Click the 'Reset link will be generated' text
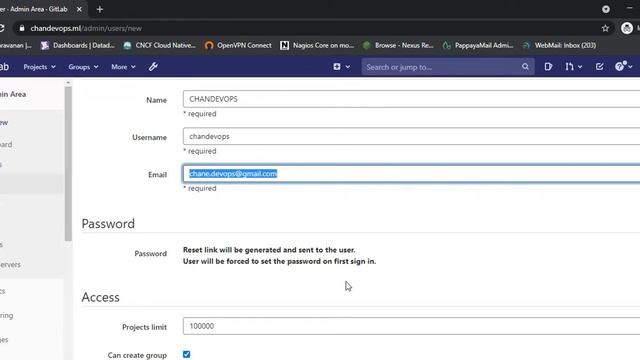Viewport: 640px width, 360px height. [x=269, y=250]
